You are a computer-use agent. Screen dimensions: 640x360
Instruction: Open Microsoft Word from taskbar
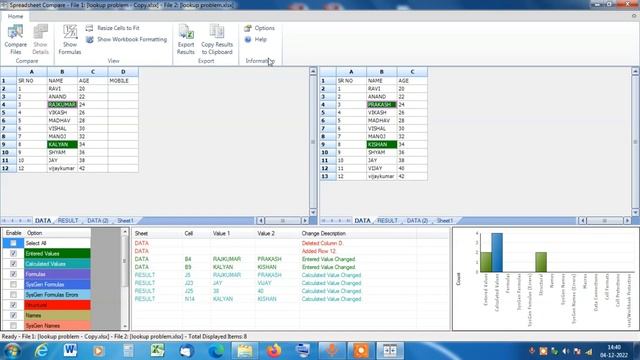pos(70,351)
